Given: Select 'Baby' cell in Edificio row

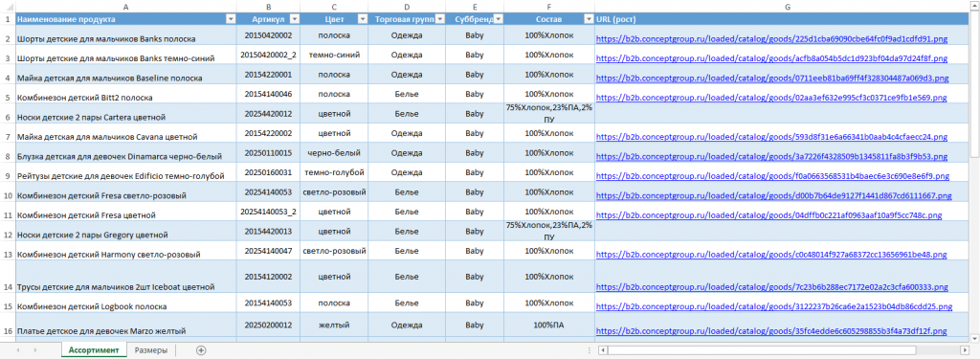Looking at the screenshot, I should (x=475, y=172).
